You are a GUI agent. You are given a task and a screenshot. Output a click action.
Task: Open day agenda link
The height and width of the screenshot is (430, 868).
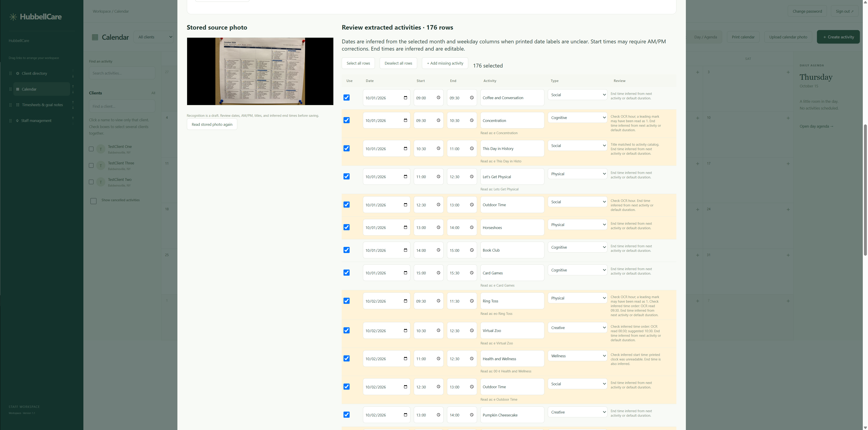pyautogui.click(x=816, y=126)
